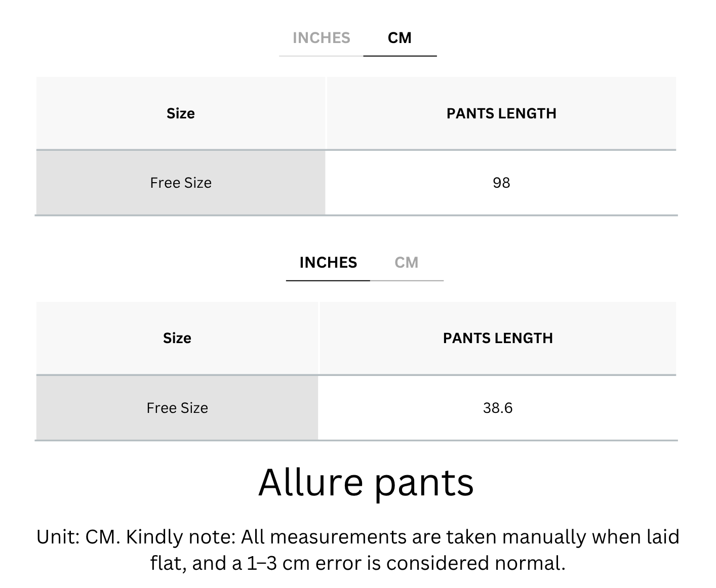Click the Allure pants title

(x=366, y=483)
